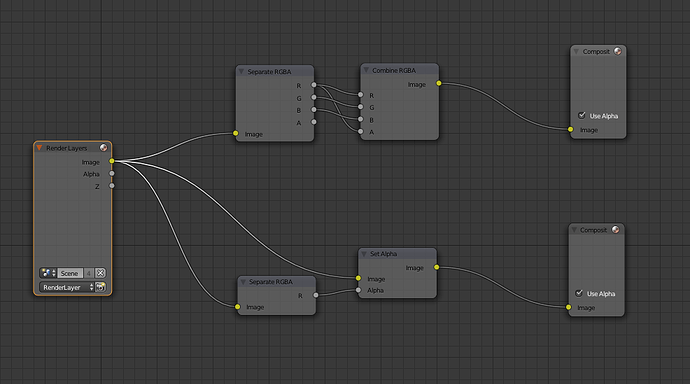Click the scene user count 4
The height and width of the screenshot is (384, 690).
click(x=88, y=273)
